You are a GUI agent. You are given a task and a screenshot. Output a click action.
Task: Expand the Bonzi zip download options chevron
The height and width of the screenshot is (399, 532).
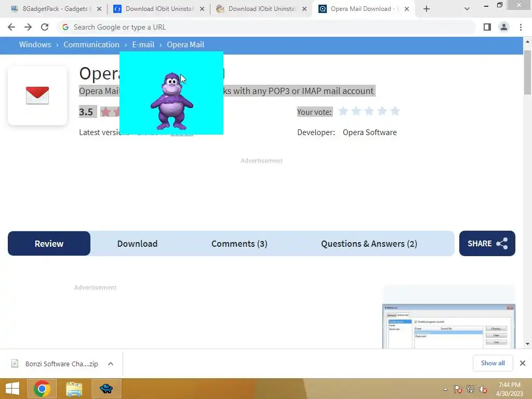(111, 364)
